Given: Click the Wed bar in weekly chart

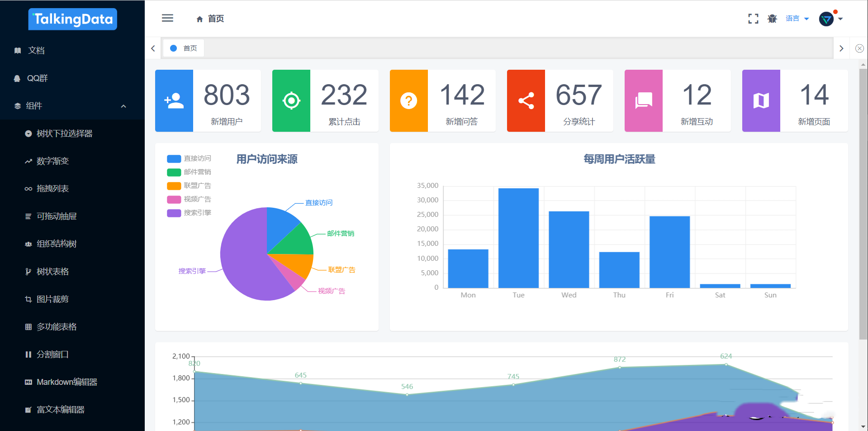Looking at the screenshot, I should (x=569, y=249).
